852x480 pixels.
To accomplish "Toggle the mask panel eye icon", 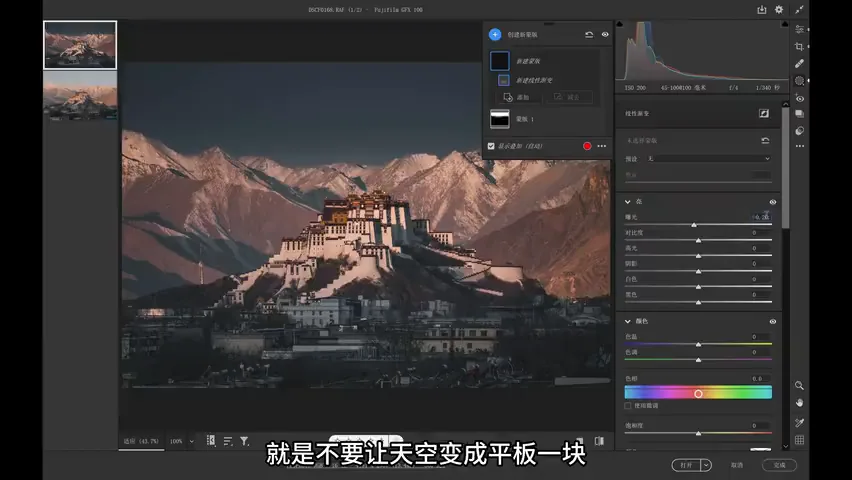I will click(x=605, y=35).
